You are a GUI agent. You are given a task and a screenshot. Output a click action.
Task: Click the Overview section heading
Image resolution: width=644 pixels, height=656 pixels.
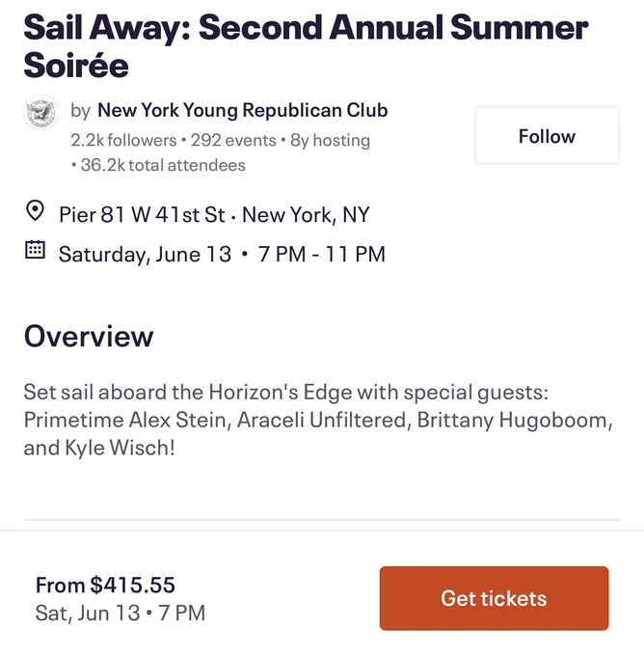click(x=89, y=336)
